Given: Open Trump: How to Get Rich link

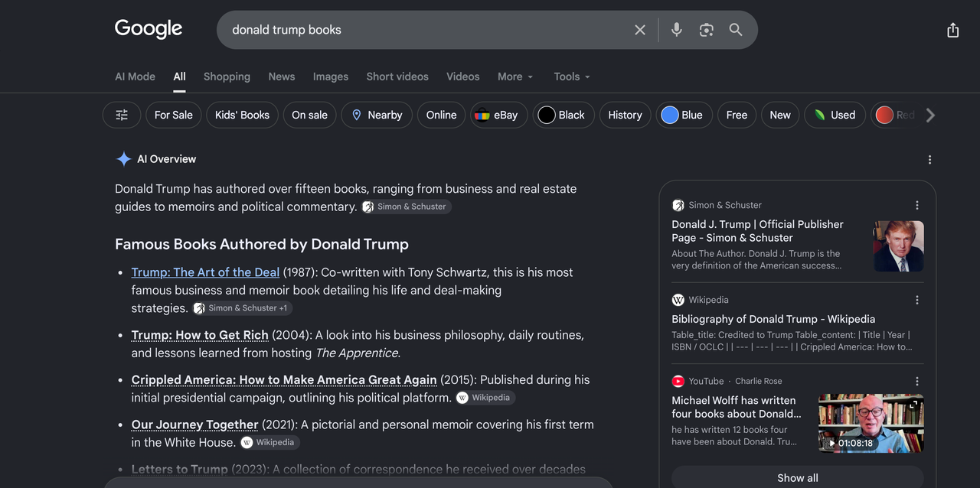Looking at the screenshot, I should [x=200, y=335].
